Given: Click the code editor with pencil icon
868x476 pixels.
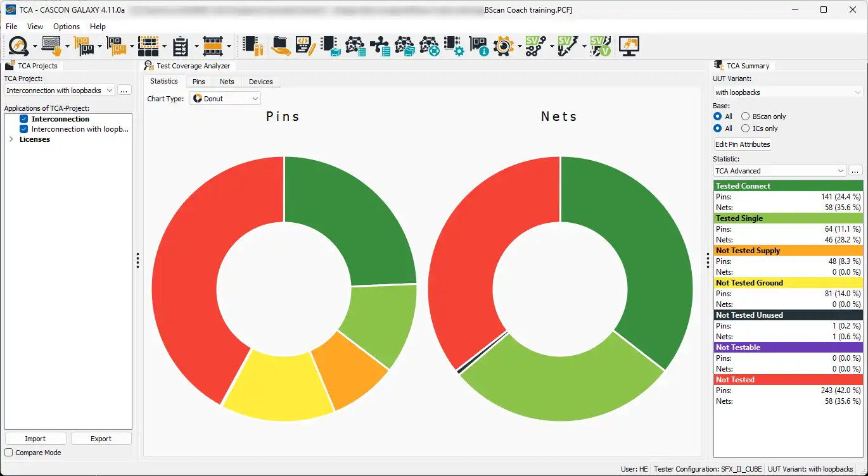Looking at the screenshot, I should [305, 46].
